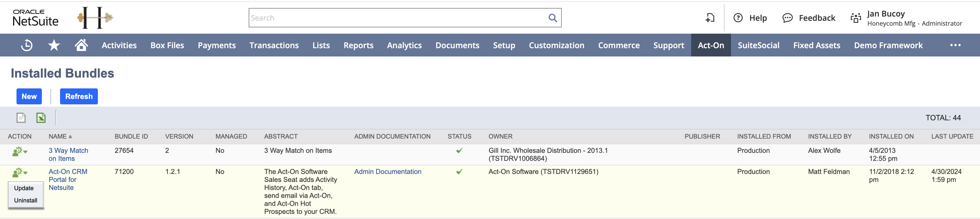Open the Setup menu
Image resolution: width=980 pixels, height=219 pixels.
504,45
